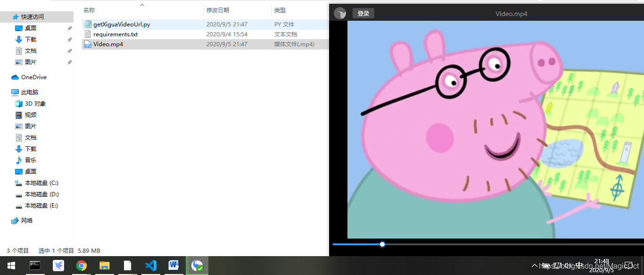Open the blue bird app on taskbar
The width and height of the screenshot is (644, 275).
pyautogui.click(x=58, y=266)
